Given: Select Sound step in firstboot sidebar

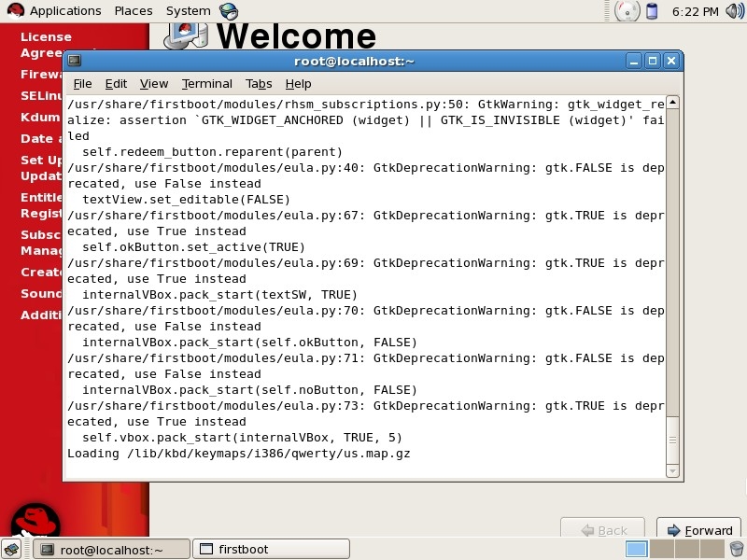Looking at the screenshot, I should tap(41, 293).
